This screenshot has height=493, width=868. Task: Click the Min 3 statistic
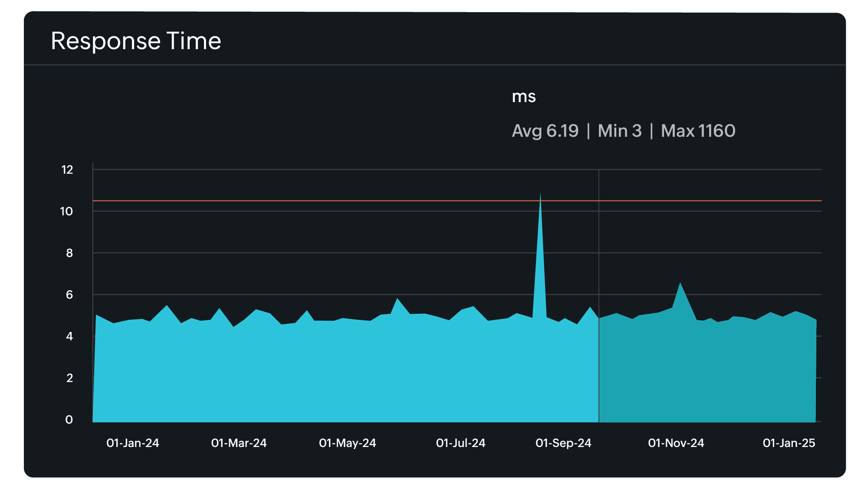[619, 131]
